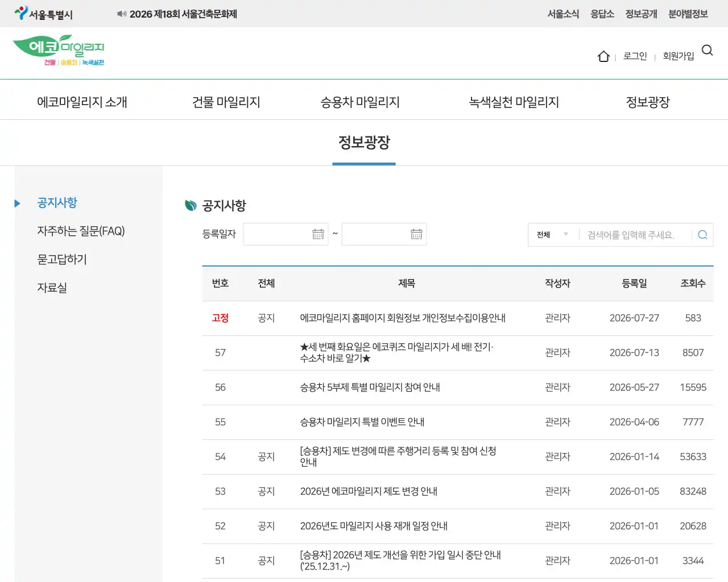Open pinned notice 개인정보수집이용안내
This screenshot has width=728, height=582.
403,318
